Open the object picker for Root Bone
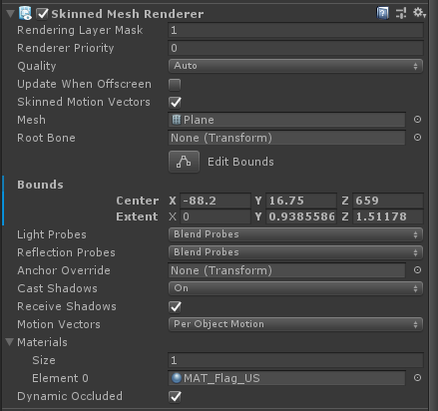This screenshot has width=438, height=411. click(x=417, y=137)
